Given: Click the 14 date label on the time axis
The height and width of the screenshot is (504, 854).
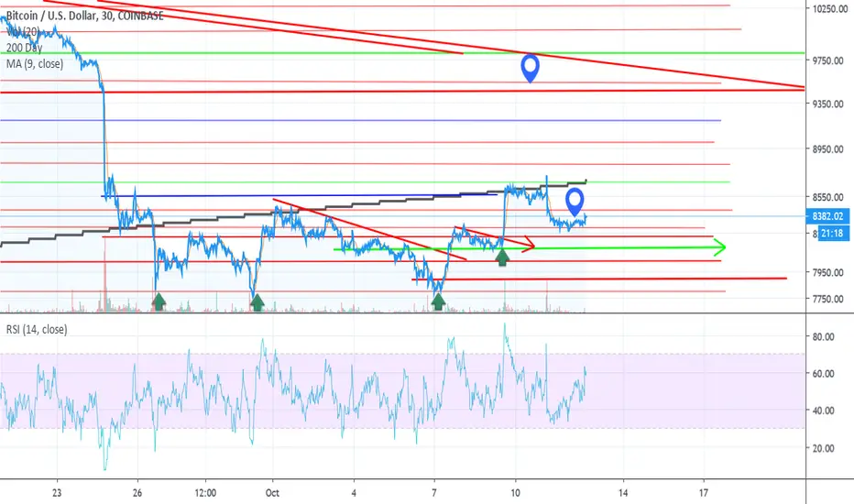Looking at the screenshot, I should 623,493.
